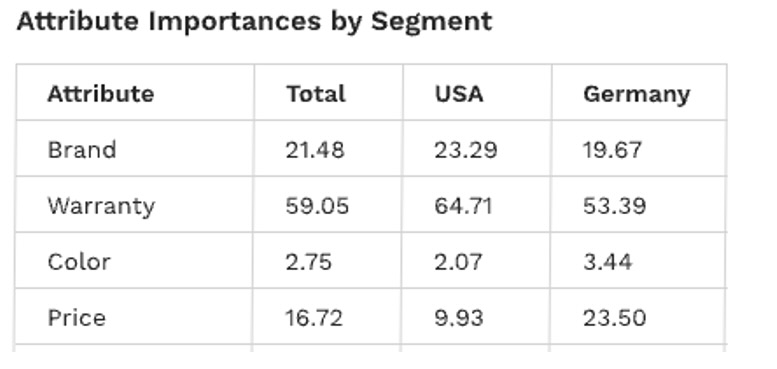Select the Warranty row label
Viewport: 777px width, 369px height.
101,207
